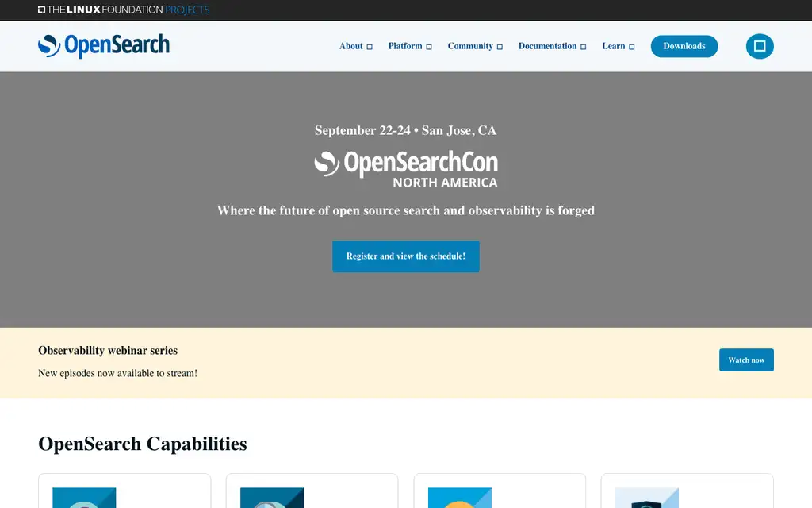Expand the Learn dropdown arrow icon
Image resolution: width=812 pixels, height=508 pixels.
coord(632,47)
